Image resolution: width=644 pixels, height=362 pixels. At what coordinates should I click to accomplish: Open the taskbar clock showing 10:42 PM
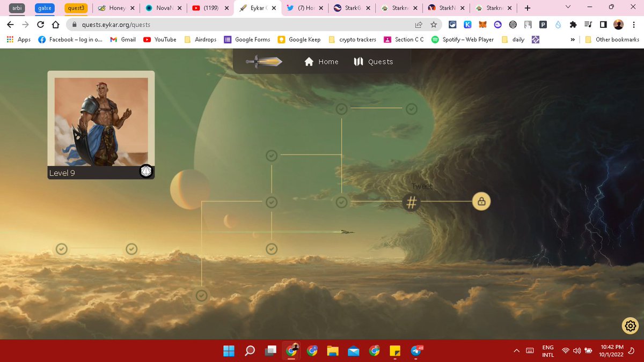tap(612, 351)
